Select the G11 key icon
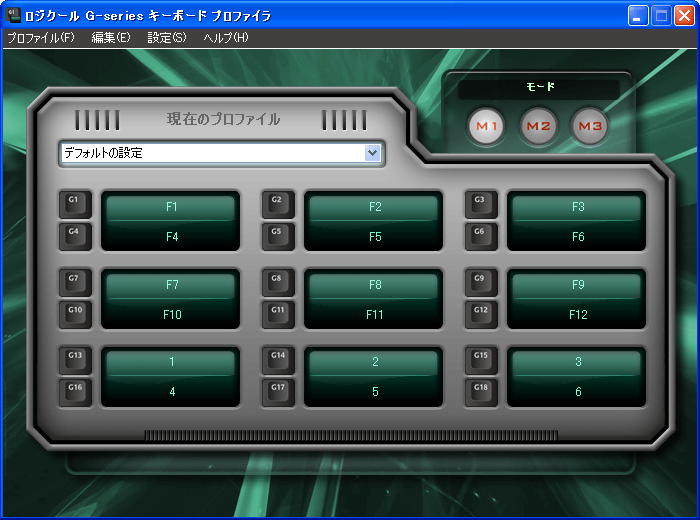Image resolution: width=700 pixels, height=520 pixels. (278, 314)
